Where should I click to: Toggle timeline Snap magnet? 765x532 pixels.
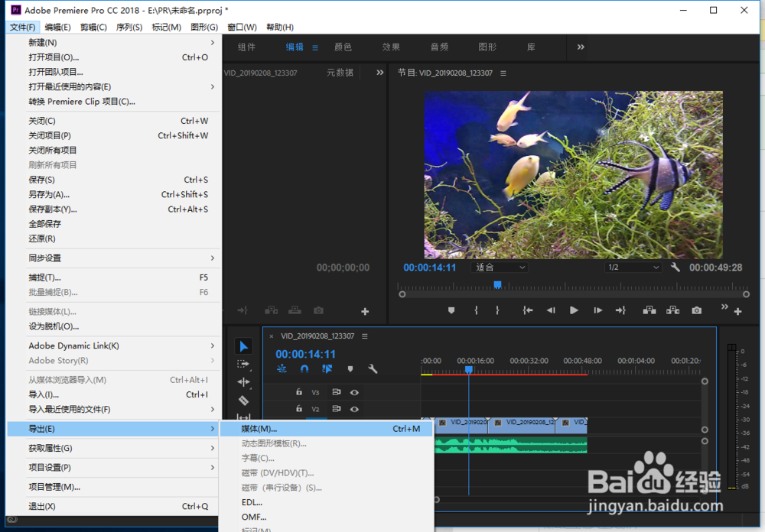(304, 369)
